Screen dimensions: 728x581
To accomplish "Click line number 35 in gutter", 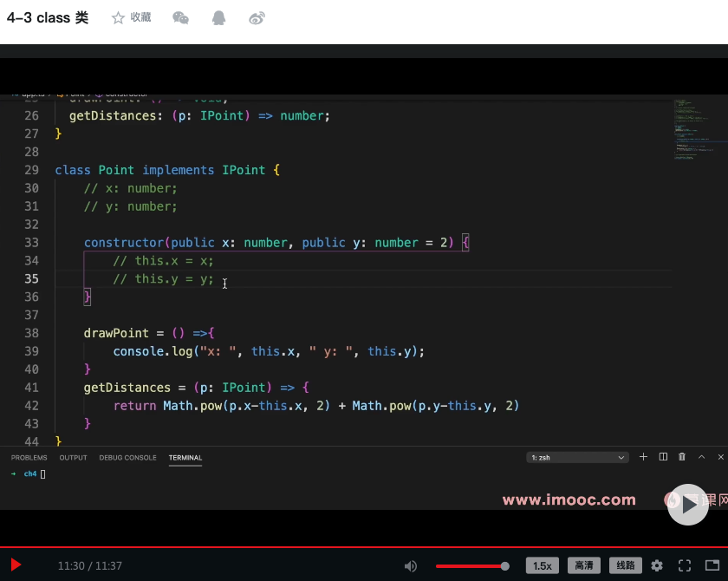I will pyautogui.click(x=31, y=278).
